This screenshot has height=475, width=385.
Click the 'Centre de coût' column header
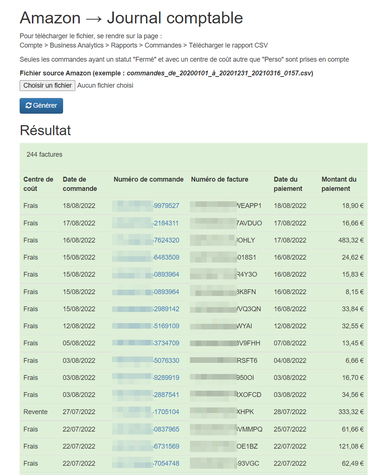click(x=38, y=184)
